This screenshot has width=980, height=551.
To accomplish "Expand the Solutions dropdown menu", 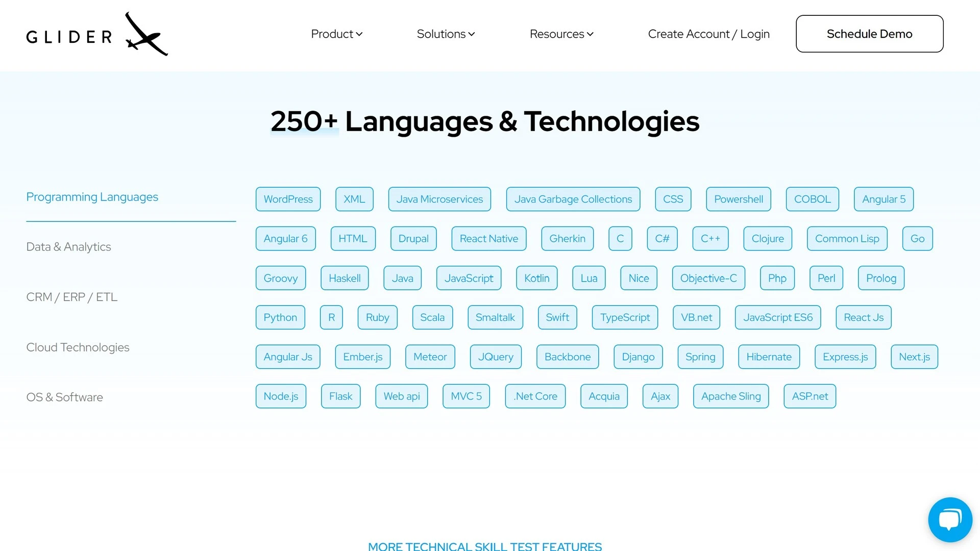I will pyautogui.click(x=446, y=34).
